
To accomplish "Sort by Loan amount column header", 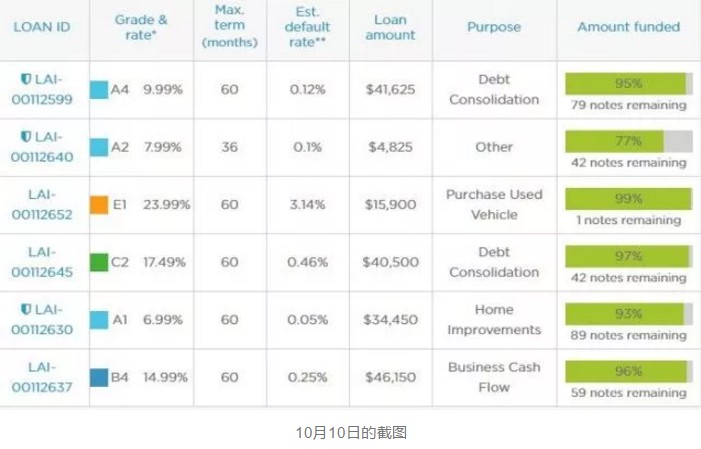I will click(x=390, y=27).
